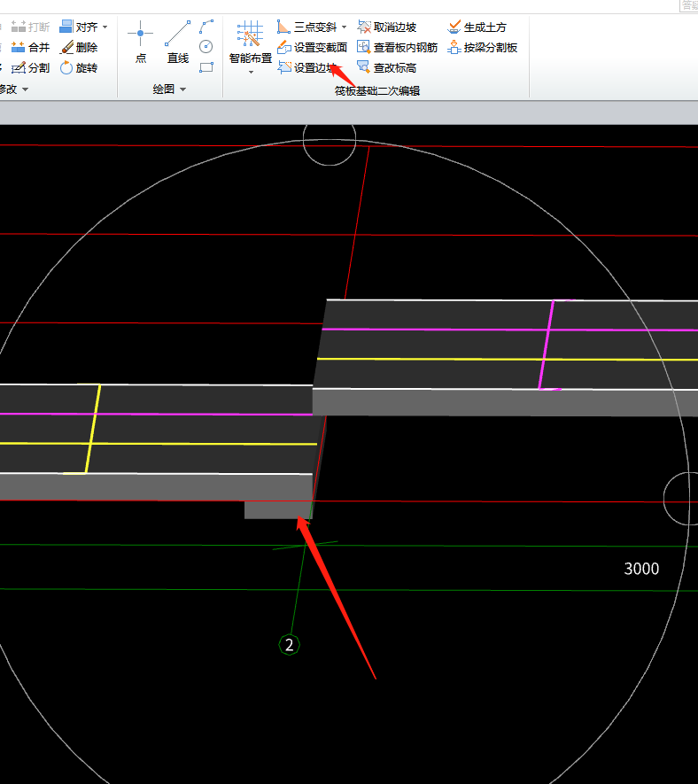This screenshot has height=784, width=698.
Task: Open the 对齐 dropdown arrow
Action: click(x=105, y=27)
